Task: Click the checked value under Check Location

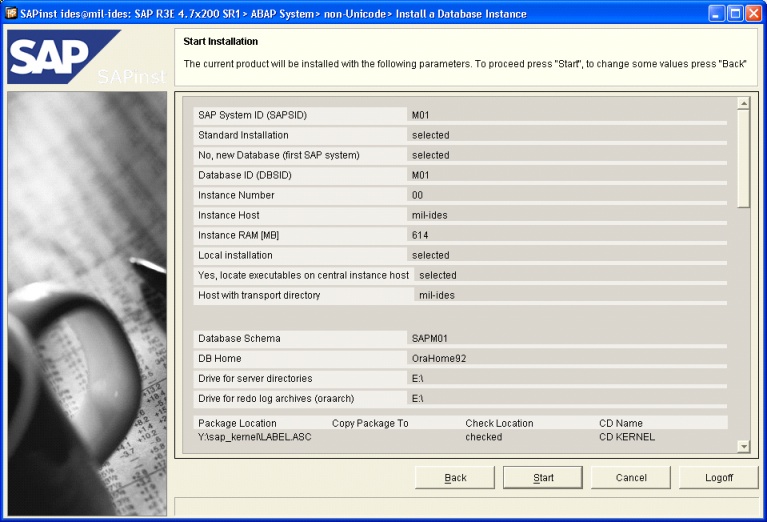Action: coord(483,437)
